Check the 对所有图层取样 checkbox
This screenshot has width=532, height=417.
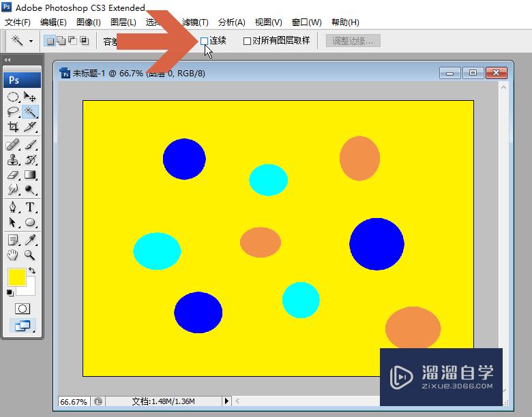(x=247, y=42)
